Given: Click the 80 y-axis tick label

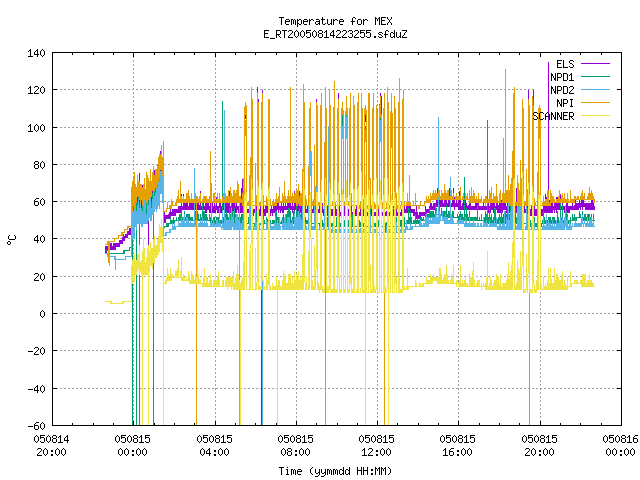Looking at the screenshot, I should click(x=39, y=165).
